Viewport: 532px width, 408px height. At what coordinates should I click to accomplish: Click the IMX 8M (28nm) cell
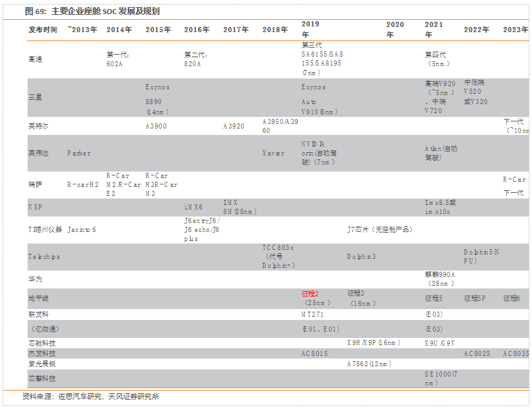(240, 208)
